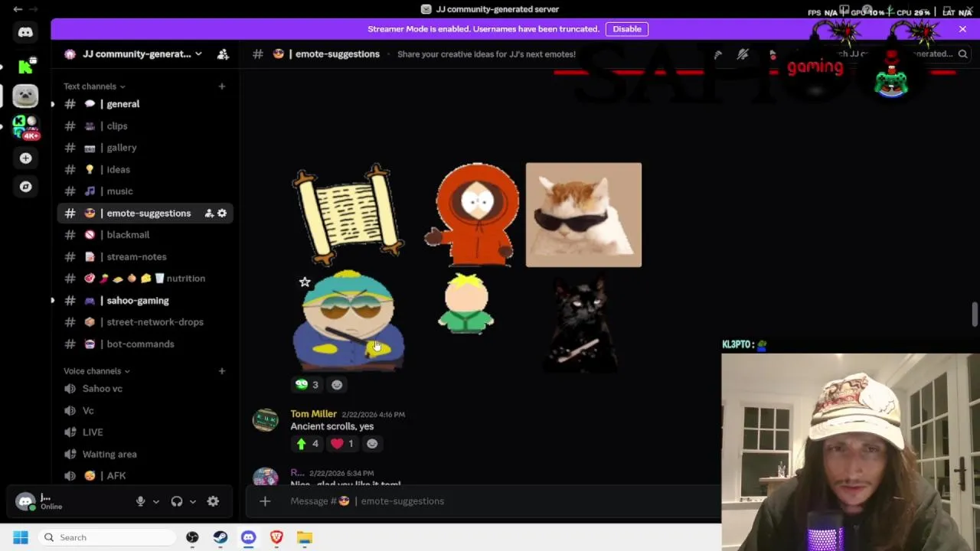The image size is (980, 551).
Task: Add a server with plus icon
Action: point(25,158)
